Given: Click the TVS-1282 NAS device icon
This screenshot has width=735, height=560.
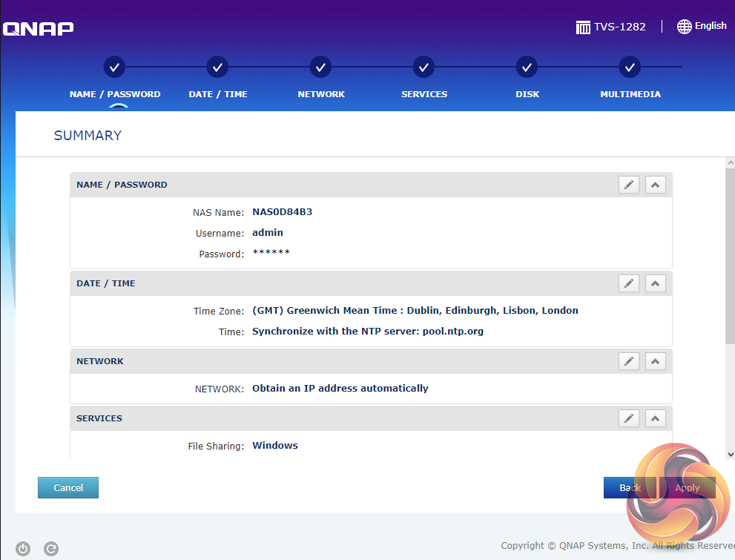Looking at the screenshot, I should [583, 27].
